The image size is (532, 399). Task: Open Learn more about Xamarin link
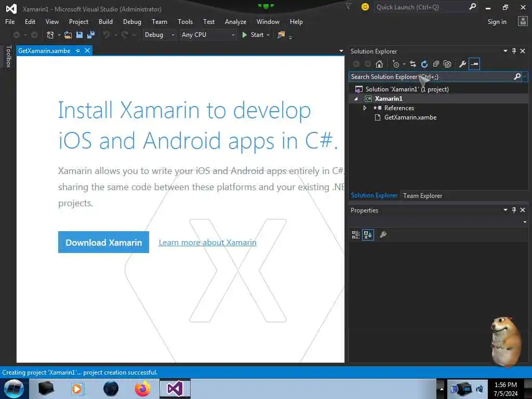(x=208, y=243)
